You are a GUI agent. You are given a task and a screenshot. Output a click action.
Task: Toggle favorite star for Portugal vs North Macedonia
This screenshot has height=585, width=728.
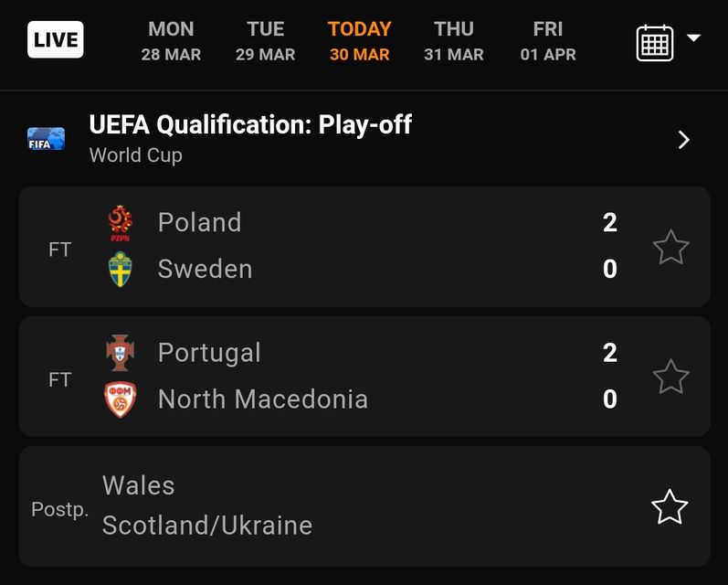(670, 377)
